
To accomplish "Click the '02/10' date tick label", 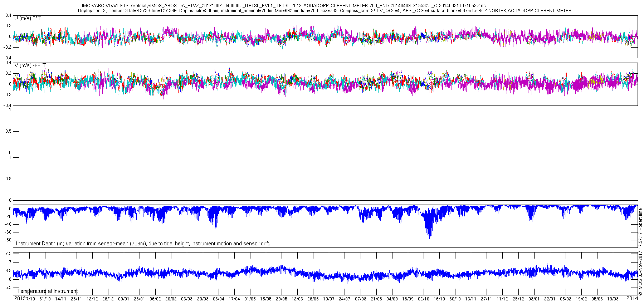I will [x=424, y=299].
